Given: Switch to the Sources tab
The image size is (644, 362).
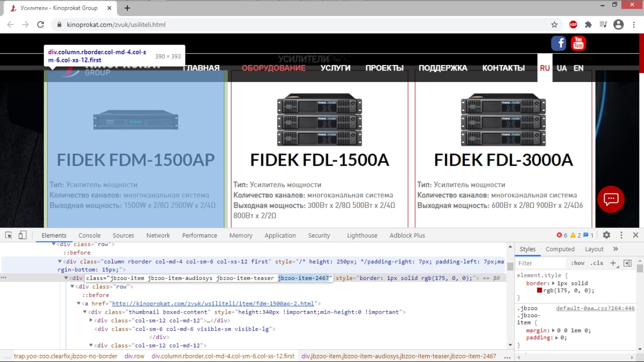Looking at the screenshot, I should point(123,235).
